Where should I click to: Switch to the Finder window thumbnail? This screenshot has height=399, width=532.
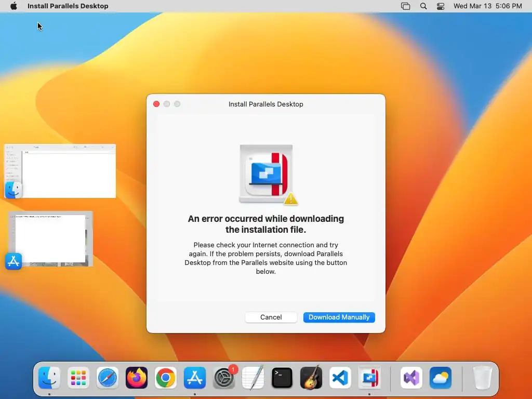(x=60, y=171)
